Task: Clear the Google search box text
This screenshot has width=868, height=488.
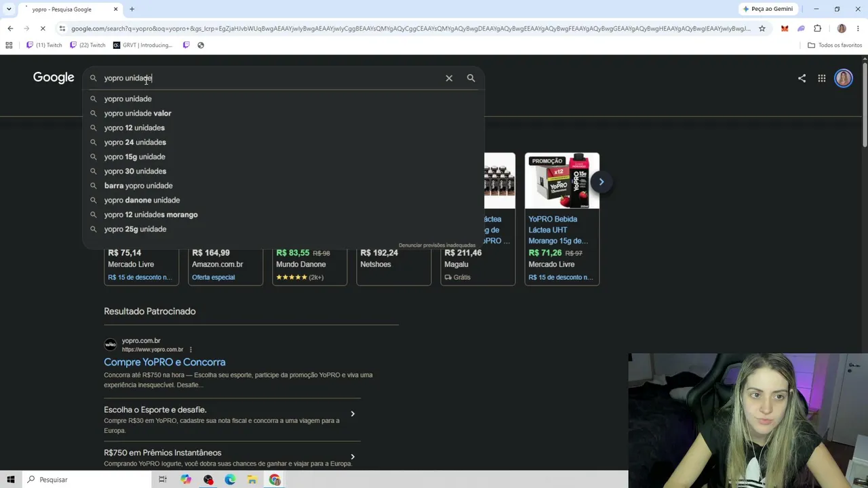Action: click(x=449, y=78)
